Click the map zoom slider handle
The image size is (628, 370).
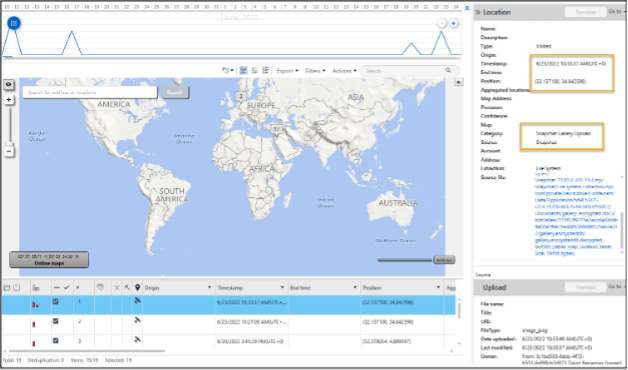[9, 144]
